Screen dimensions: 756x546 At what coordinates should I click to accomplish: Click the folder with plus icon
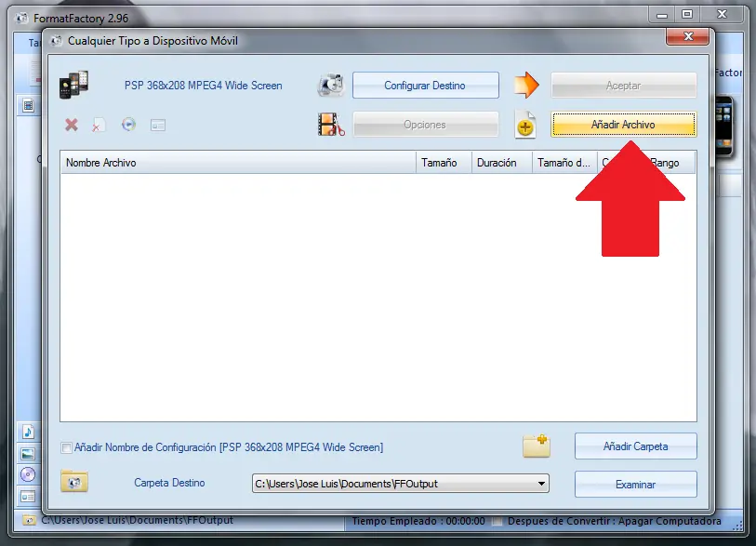537,446
